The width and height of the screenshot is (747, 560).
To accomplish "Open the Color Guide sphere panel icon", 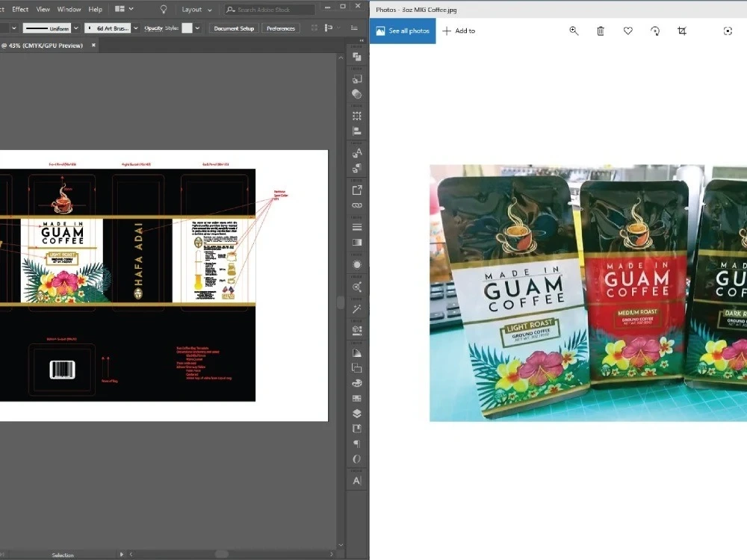I will 357,94.
